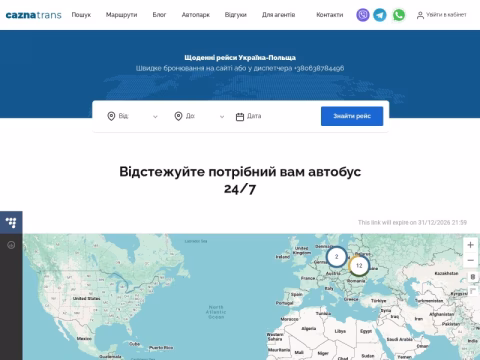Open the Пошук menu item
The height and width of the screenshot is (360, 480).
click(81, 15)
